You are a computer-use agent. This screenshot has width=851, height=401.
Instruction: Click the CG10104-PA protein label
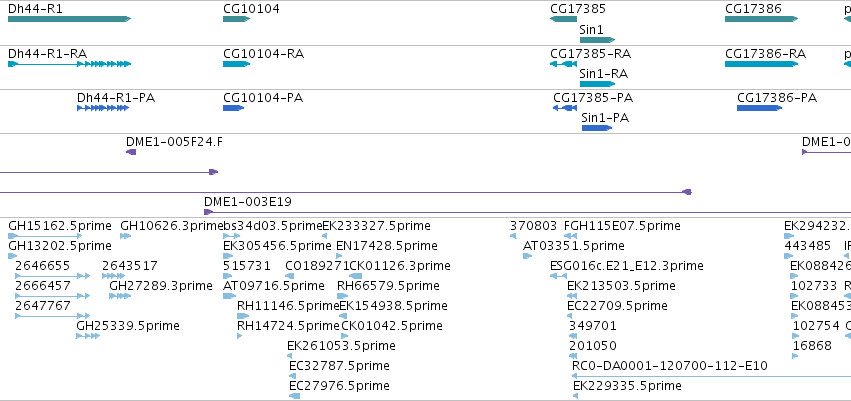tap(263, 98)
